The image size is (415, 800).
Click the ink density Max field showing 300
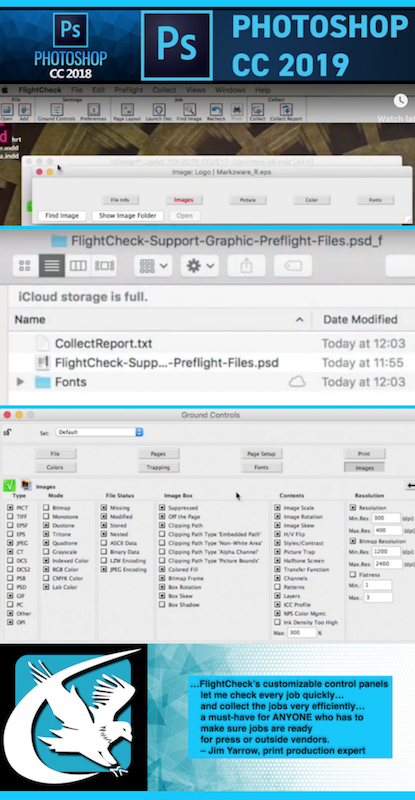pos(302,633)
